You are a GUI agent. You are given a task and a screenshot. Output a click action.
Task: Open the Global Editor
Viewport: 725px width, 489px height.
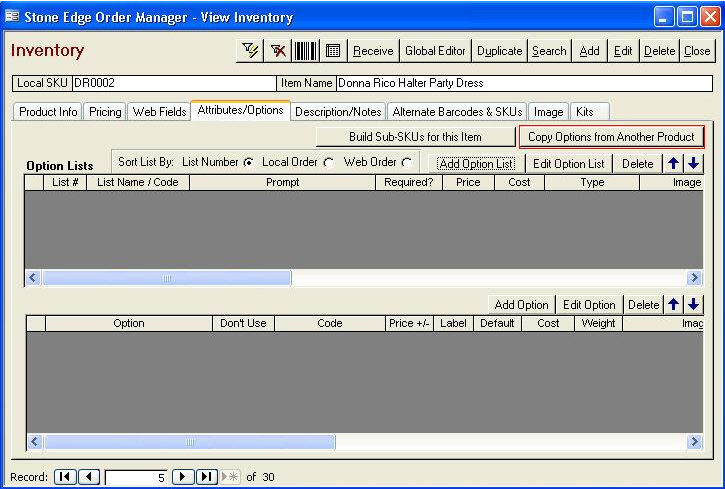click(x=435, y=50)
